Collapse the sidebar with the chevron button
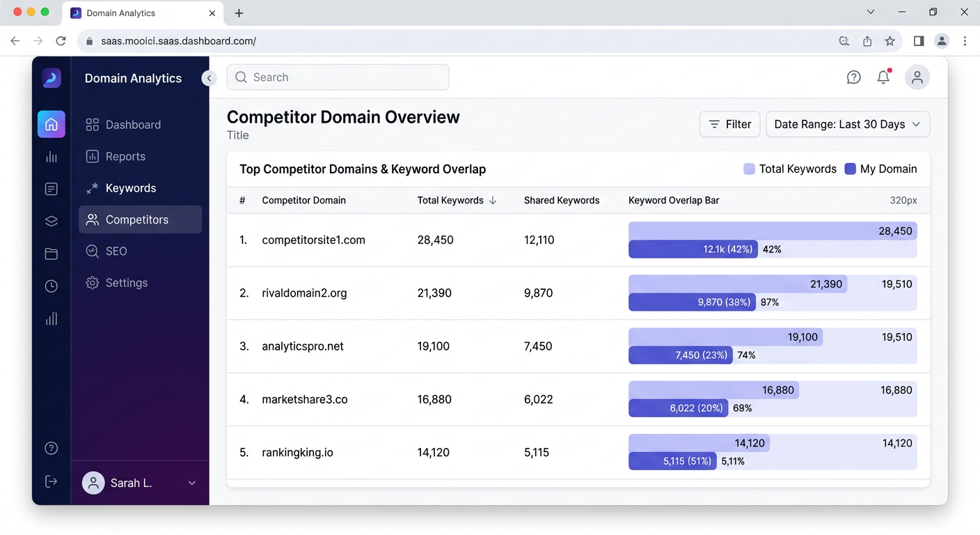980x535 pixels. (x=209, y=78)
